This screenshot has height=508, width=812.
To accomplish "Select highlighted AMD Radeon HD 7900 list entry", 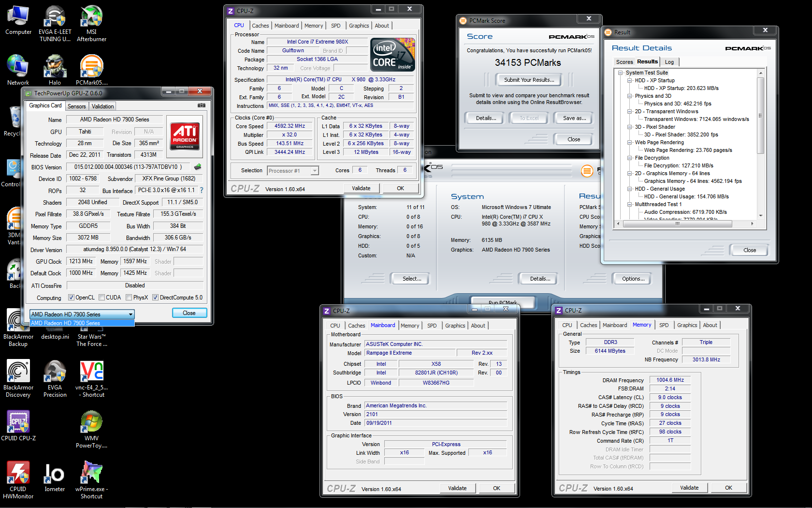I will click(82, 323).
